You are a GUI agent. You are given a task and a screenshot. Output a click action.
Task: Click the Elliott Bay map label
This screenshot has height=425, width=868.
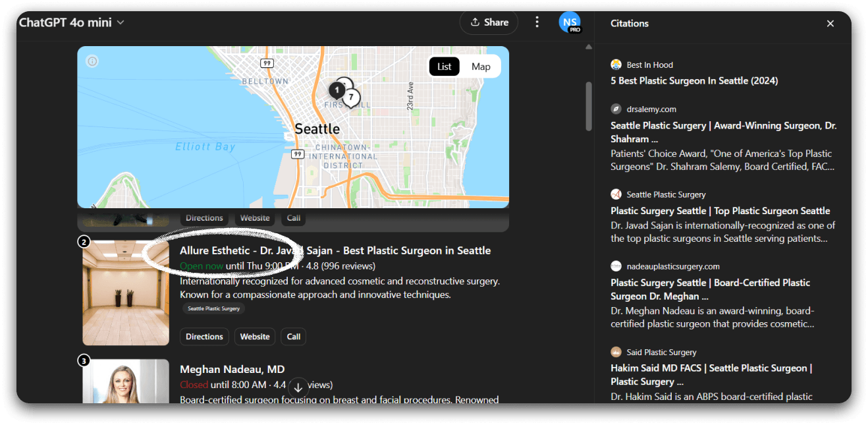(x=205, y=146)
